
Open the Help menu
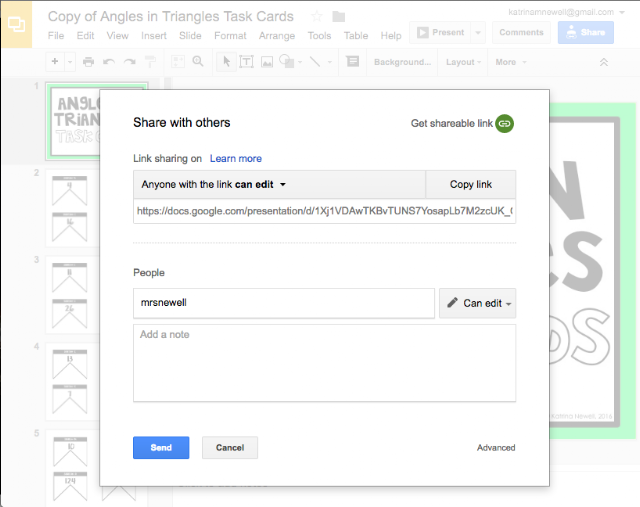[391, 36]
